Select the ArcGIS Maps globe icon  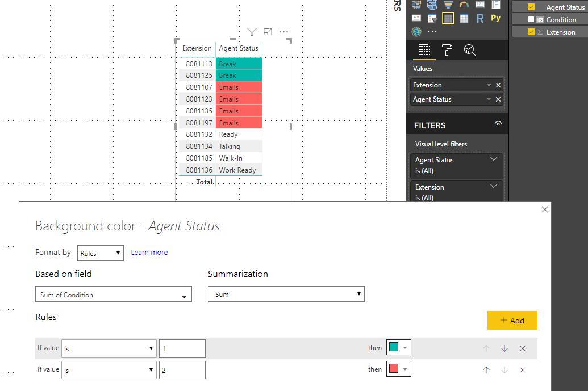point(416,32)
